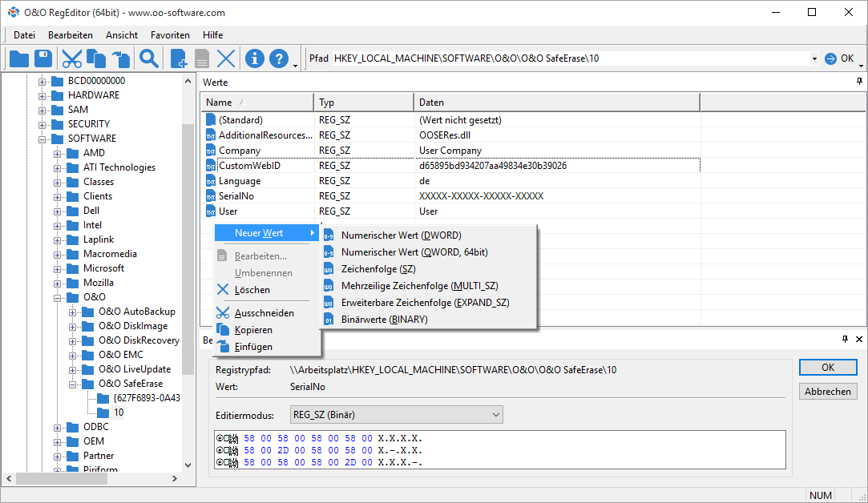
Task: Pin the lower edit panel
Action: pos(845,339)
